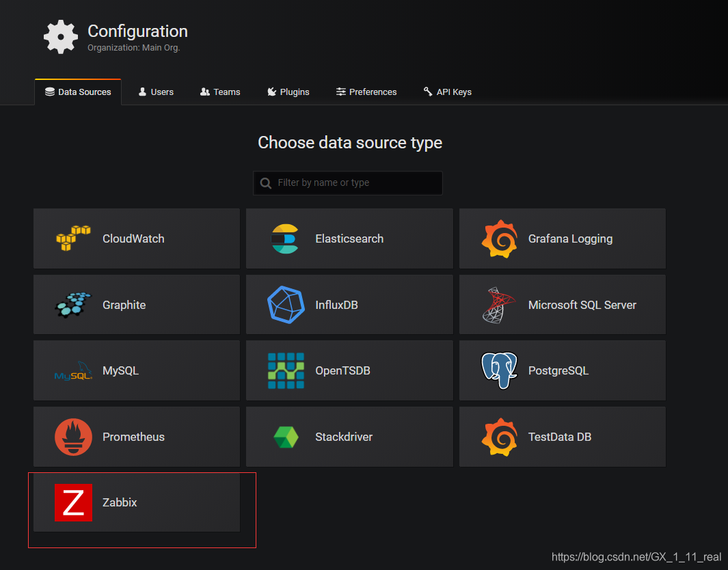Click the Elasticsearch logo icon
728x570 pixels.
(284, 239)
